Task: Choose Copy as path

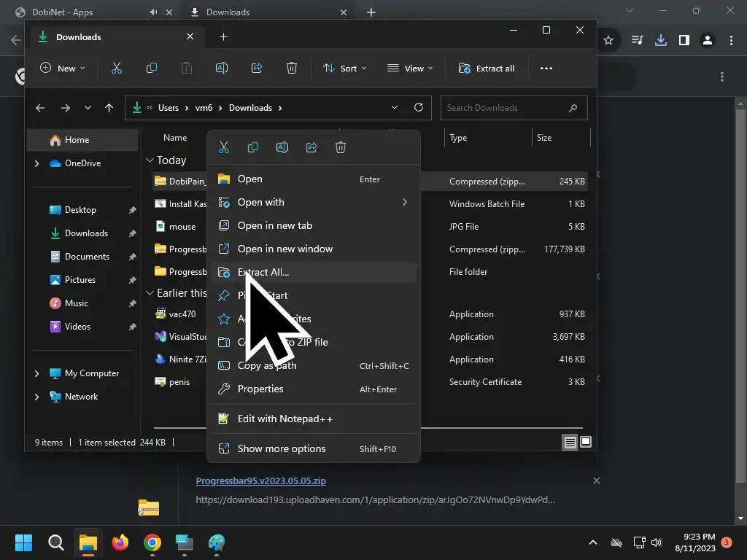Action: (314, 366)
